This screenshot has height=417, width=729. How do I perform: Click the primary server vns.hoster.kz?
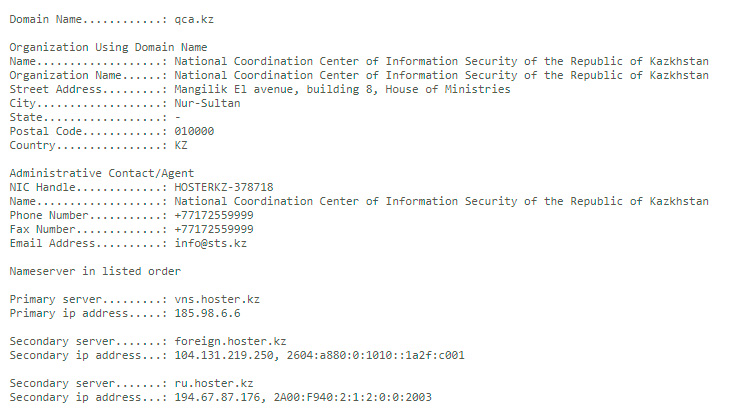pyautogui.click(x=218, y=299)
